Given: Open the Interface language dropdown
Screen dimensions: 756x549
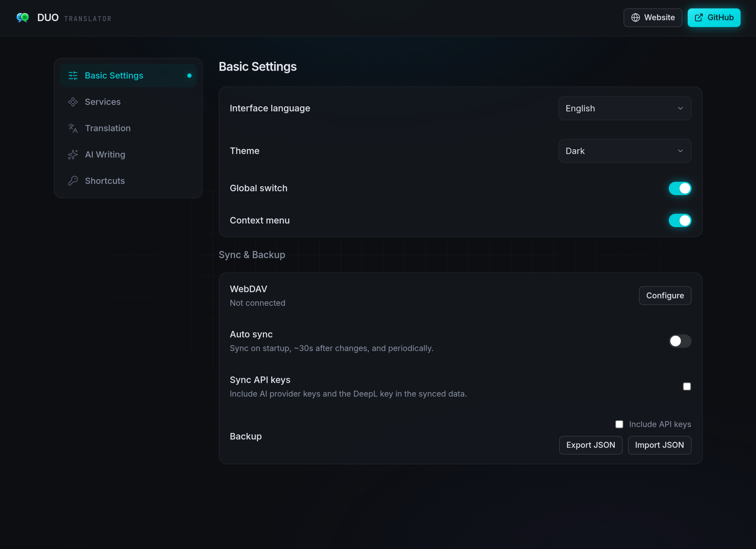Looking at the screenshot, I should [625, 108].
